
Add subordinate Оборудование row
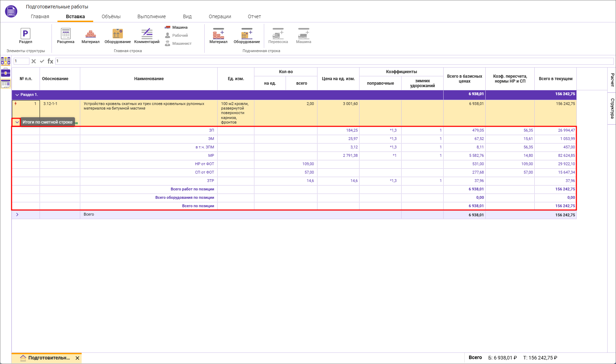247,34
